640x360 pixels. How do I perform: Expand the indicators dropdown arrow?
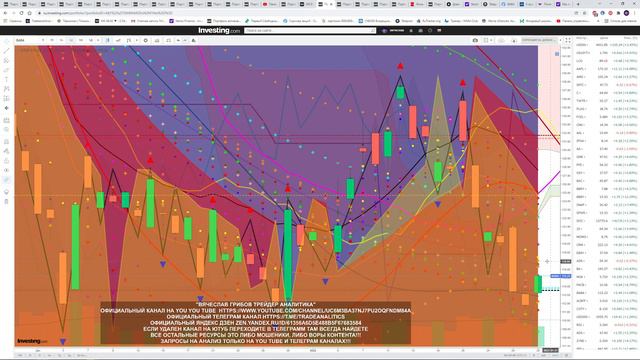coord(136,40)
